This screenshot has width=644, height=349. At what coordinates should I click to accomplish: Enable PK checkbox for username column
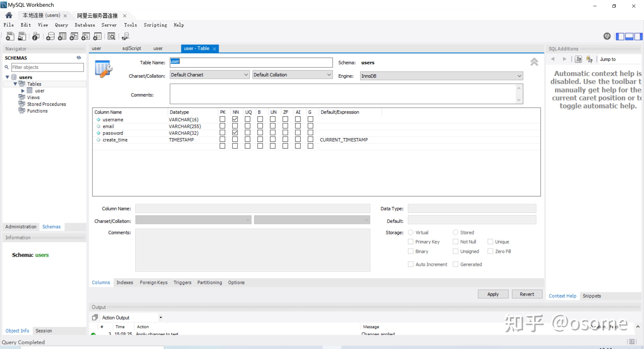(222, 119)
